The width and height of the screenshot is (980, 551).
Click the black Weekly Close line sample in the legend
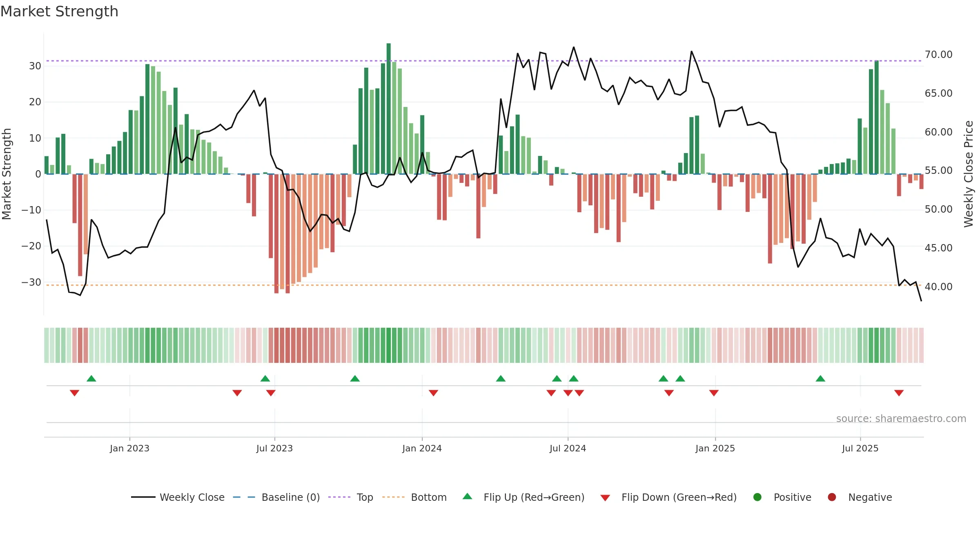point(143,497)
